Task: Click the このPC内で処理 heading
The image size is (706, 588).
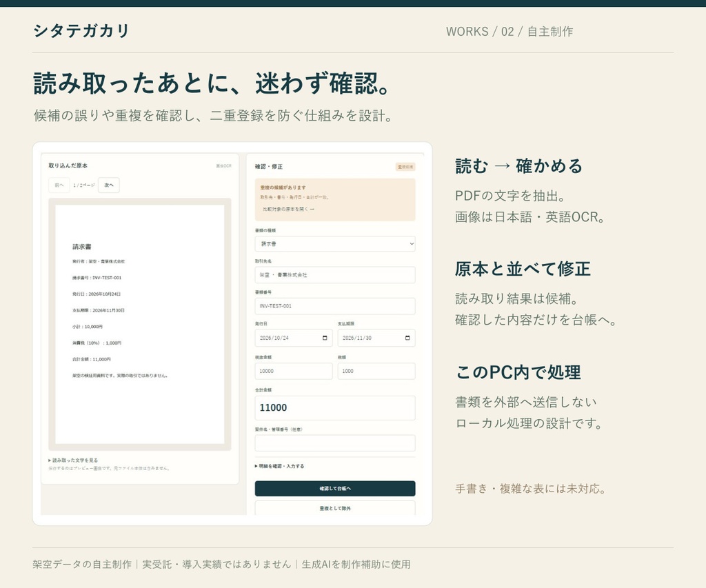Action: [518, 372]
